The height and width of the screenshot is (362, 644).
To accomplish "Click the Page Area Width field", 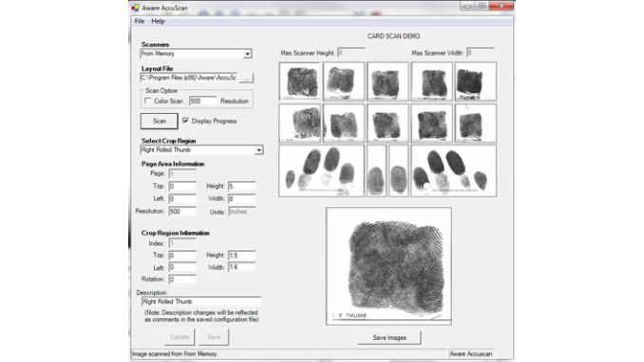I will [x=241, y=199].
